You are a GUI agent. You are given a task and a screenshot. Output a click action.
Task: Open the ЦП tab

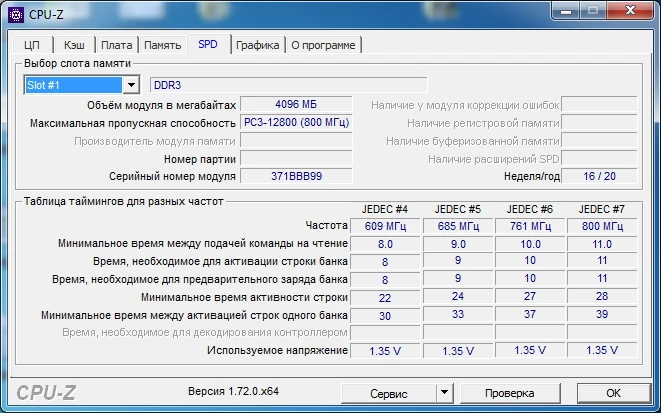pyautogui.click(x=32, y=45)
